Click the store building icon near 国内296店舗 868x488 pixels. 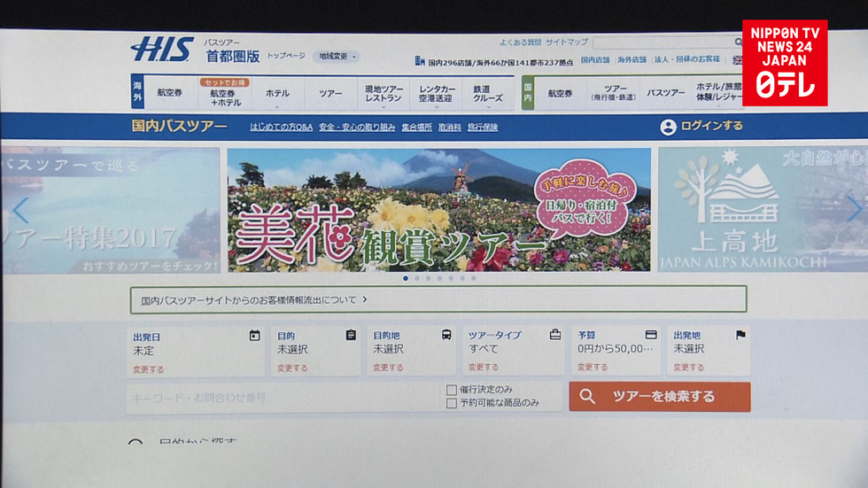pos(420,61)
